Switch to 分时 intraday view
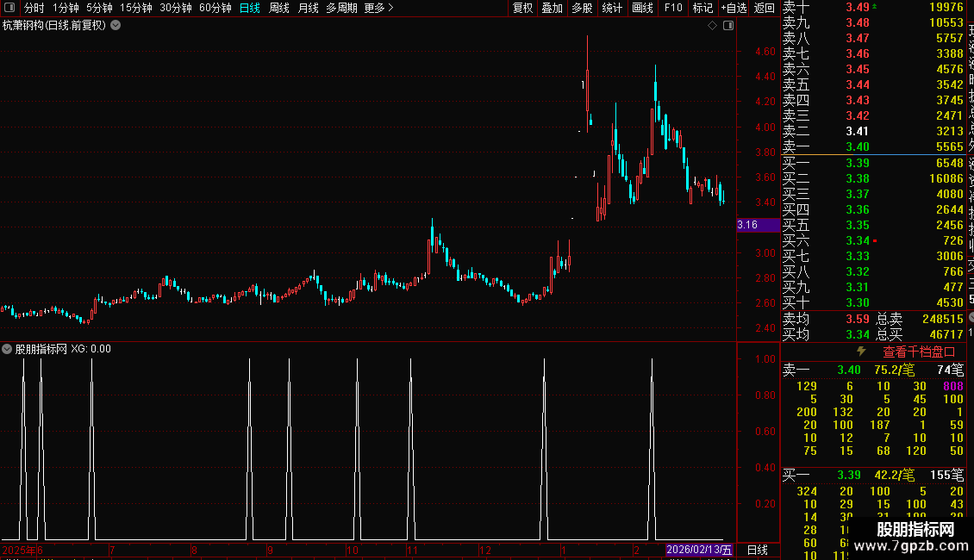974x560 pixels. 34,8
